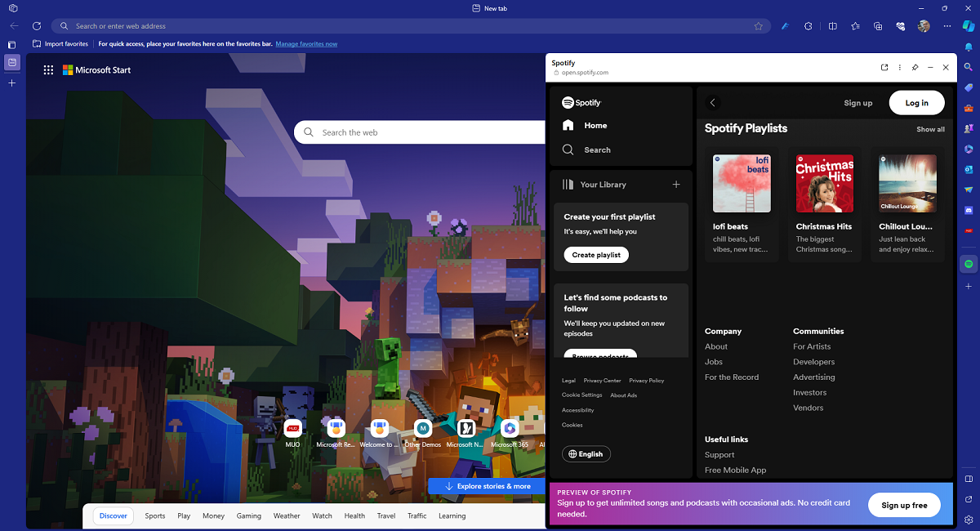Pin the Spotify sidebar pane
Viewport: 980px width, 531px height.
[915, 67]
